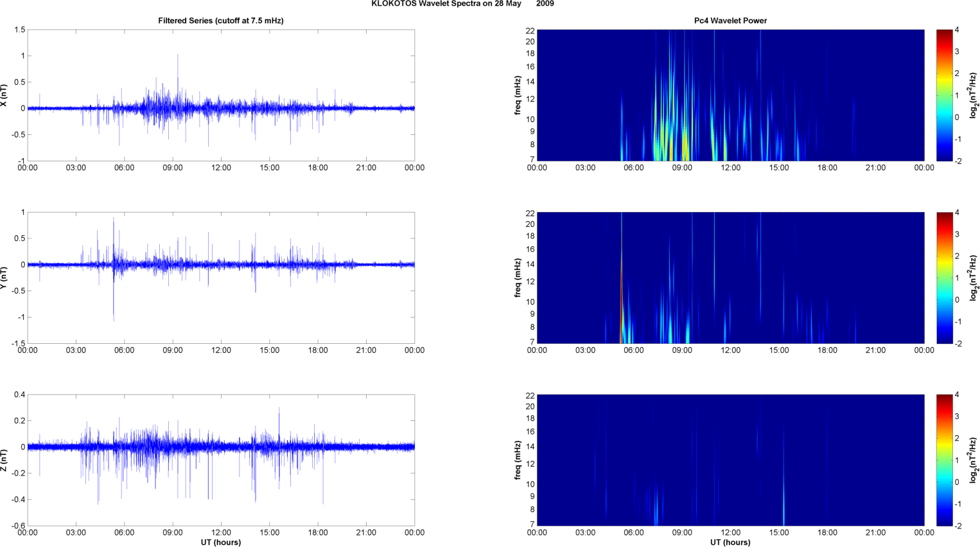This screenshot has height=547, width=980.
Task: Click the "X (nT)" axis label
Action: coord(4,95)
